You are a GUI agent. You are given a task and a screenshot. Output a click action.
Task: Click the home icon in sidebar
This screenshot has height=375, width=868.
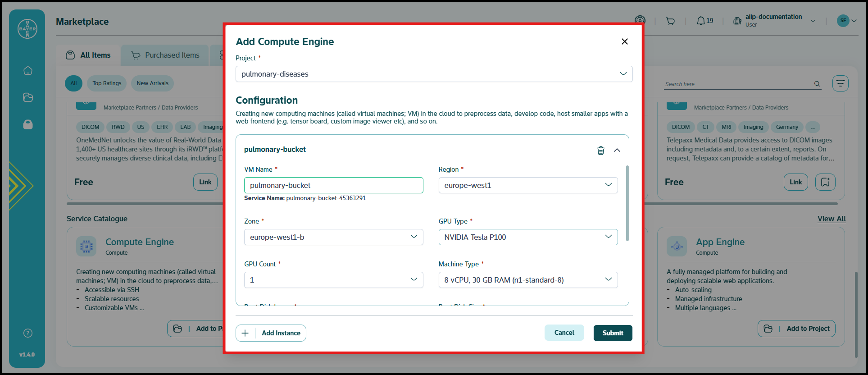coord(28,71)
